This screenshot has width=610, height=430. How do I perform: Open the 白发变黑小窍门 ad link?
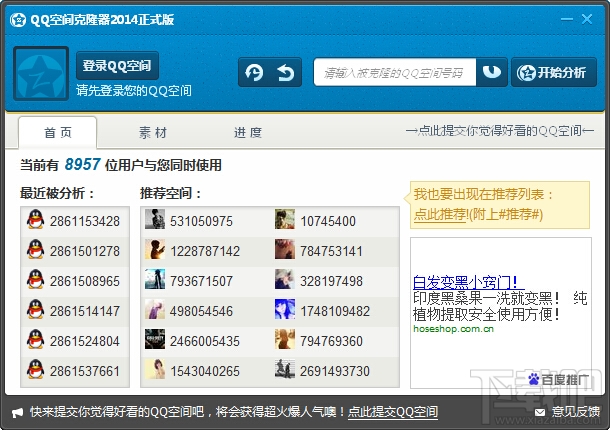click(465, 282)
